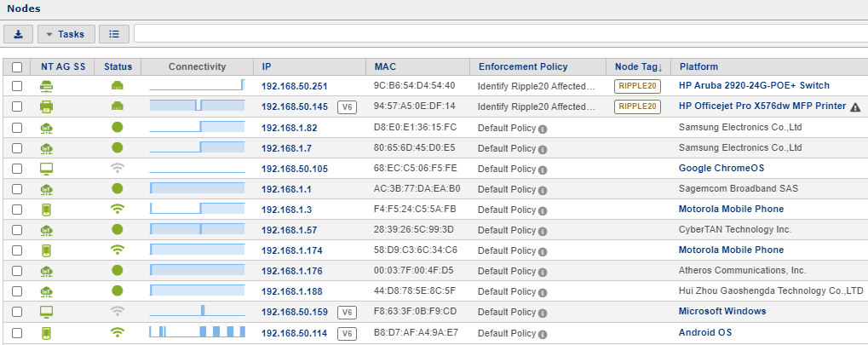Toggle the select-all header checkbox
Viewport: 868px width, 345px height.
17,66
